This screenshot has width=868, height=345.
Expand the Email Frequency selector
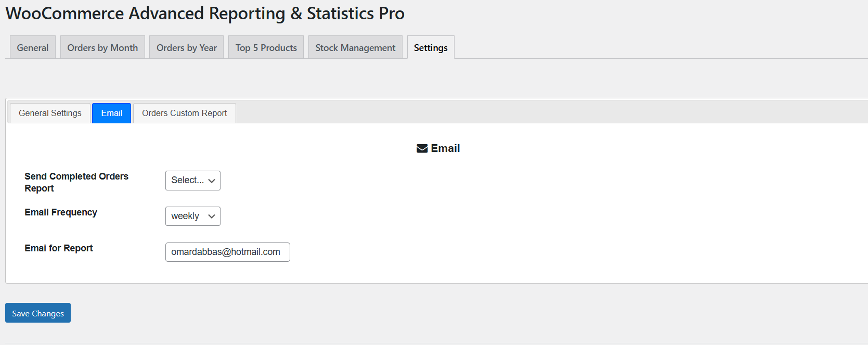[x=192, y=216]
